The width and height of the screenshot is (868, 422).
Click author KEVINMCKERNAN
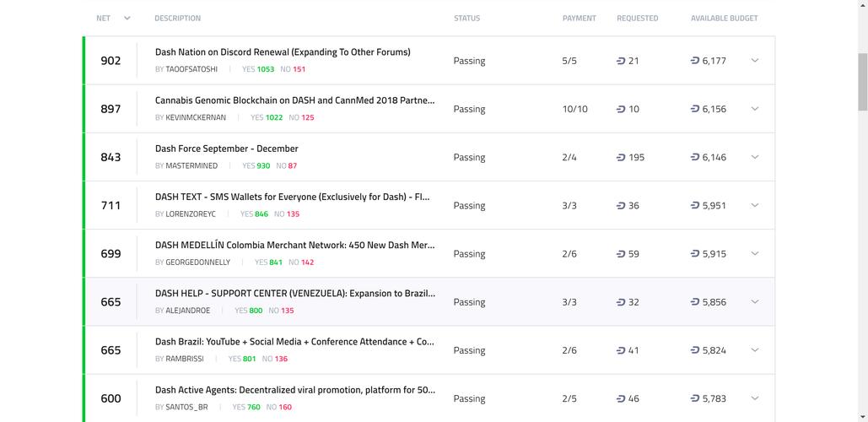196,117
